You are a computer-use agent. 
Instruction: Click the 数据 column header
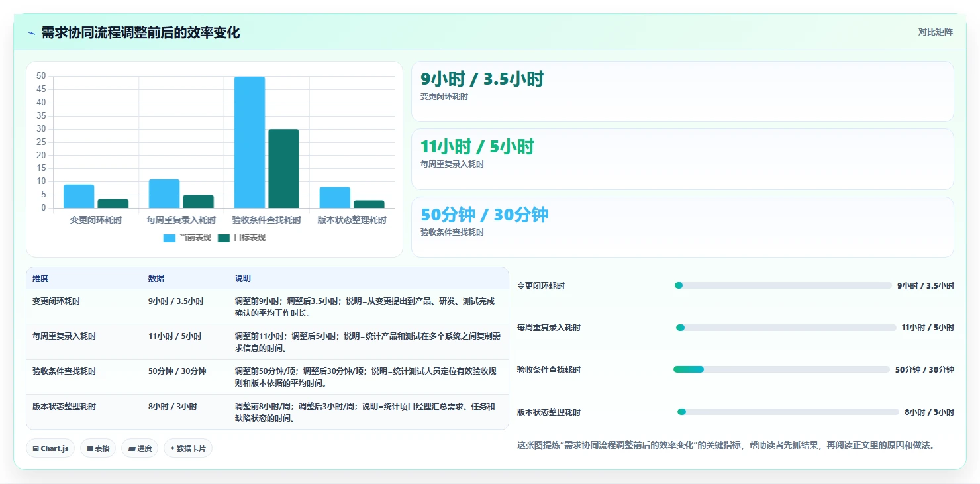156,279
